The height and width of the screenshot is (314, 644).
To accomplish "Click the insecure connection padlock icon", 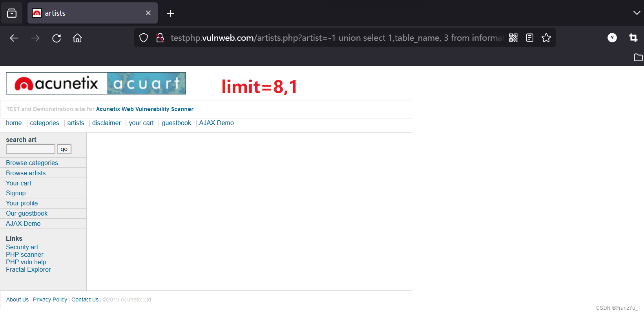I will tap(160, 38).
